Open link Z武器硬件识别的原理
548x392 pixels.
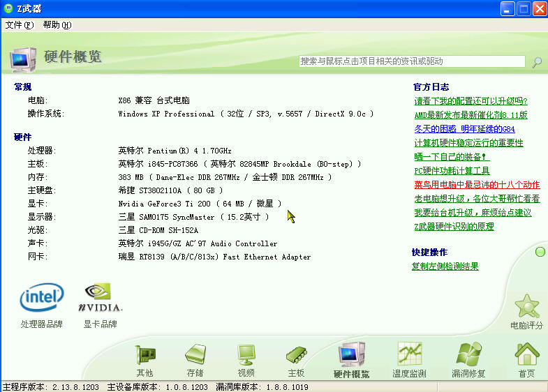point(454,227)
